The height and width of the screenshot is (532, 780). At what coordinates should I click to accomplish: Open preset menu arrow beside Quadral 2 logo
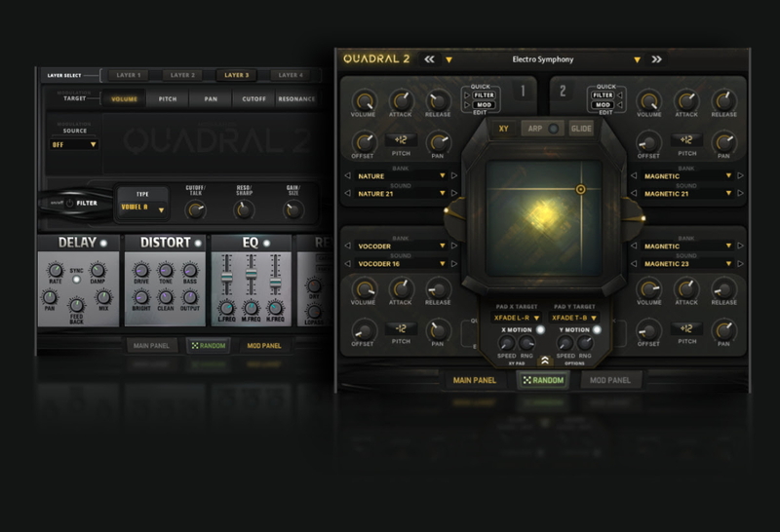point(448,60)
